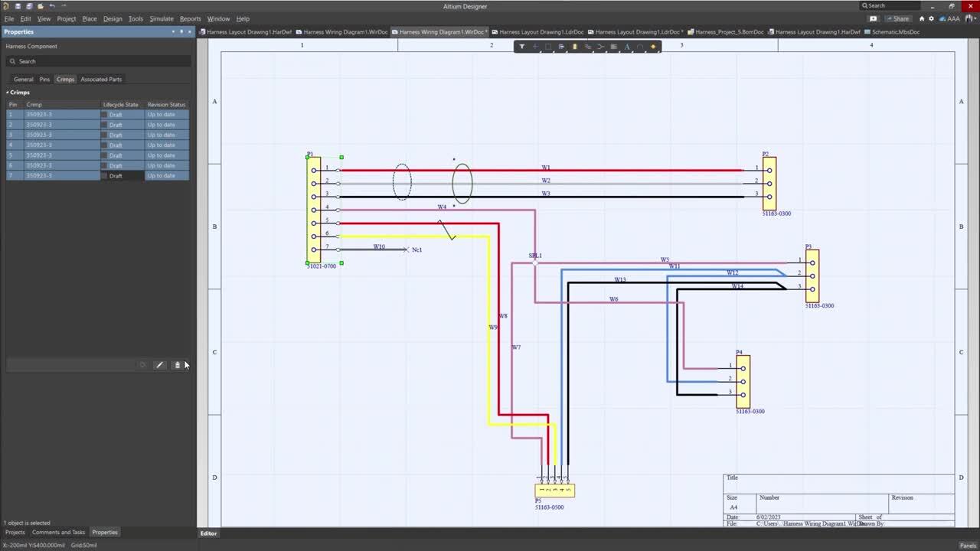The width and height of the screenshot is (980, 551).
Task: Click the Properties panel search field
Action: pos(100,61)
